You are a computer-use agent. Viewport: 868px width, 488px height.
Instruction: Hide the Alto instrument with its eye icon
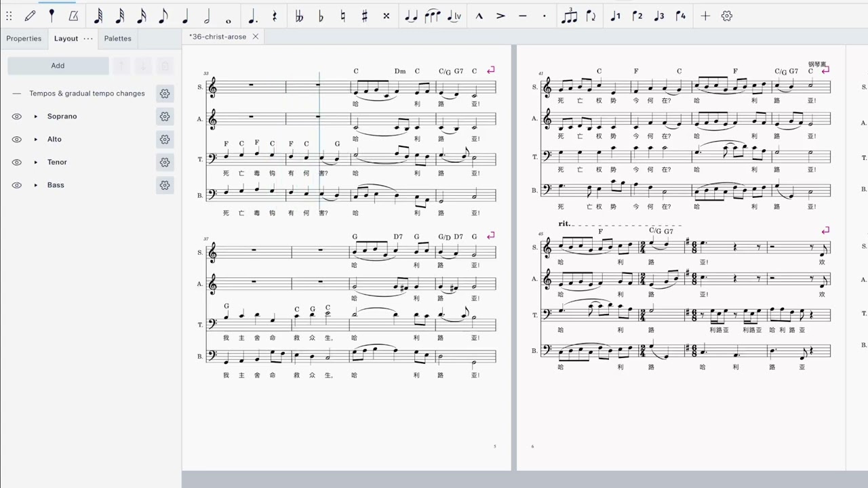[x=17, y=140]
